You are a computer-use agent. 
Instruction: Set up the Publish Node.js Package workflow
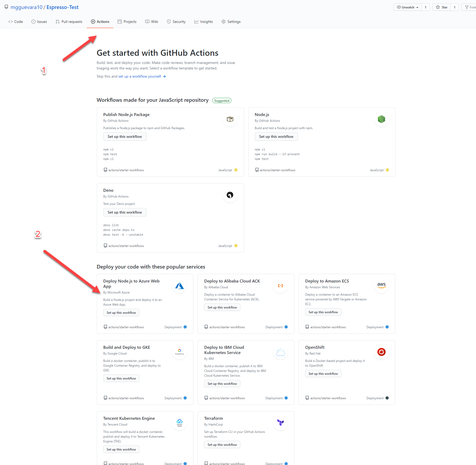[x=125, y=137]
